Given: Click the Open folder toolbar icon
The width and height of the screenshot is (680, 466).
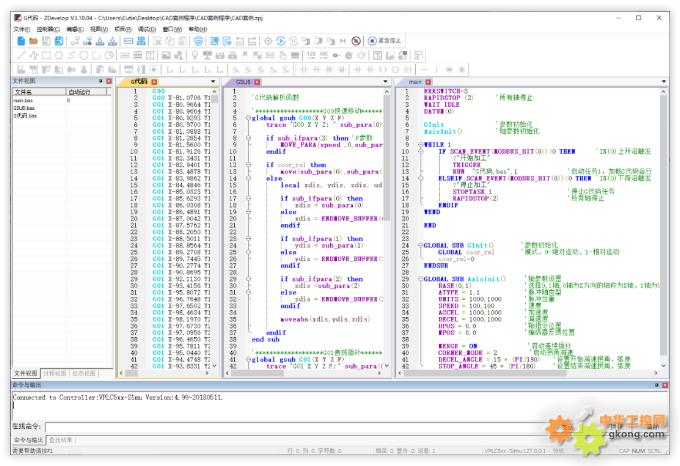Looking at the screenshot, I should 33,41.
